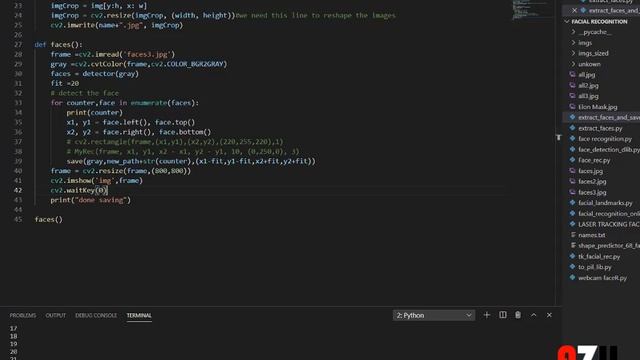Create a new terminal with plus icon
The width and height of the screenshot is (640, 360).
pyautogui.click(x=487, y=315)
